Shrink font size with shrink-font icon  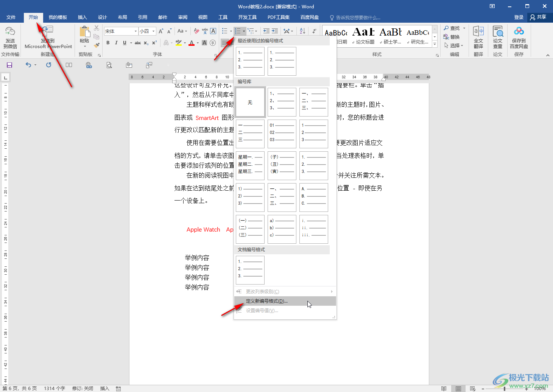click(x=169, y=31)
